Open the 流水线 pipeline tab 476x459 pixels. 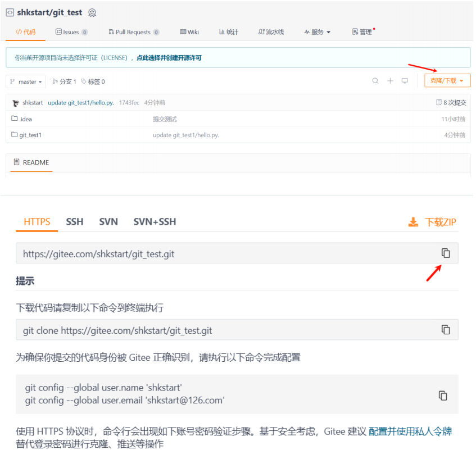(x=271, y=32)
